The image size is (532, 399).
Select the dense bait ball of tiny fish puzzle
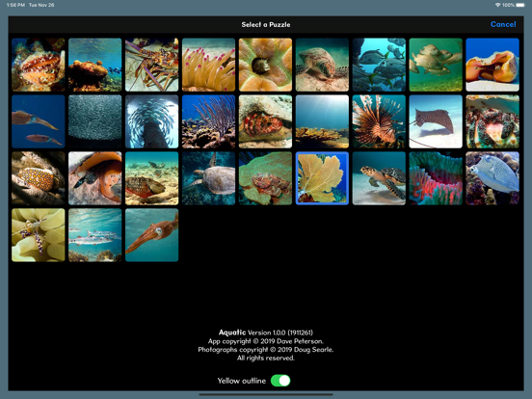click(x=95, y=121)
